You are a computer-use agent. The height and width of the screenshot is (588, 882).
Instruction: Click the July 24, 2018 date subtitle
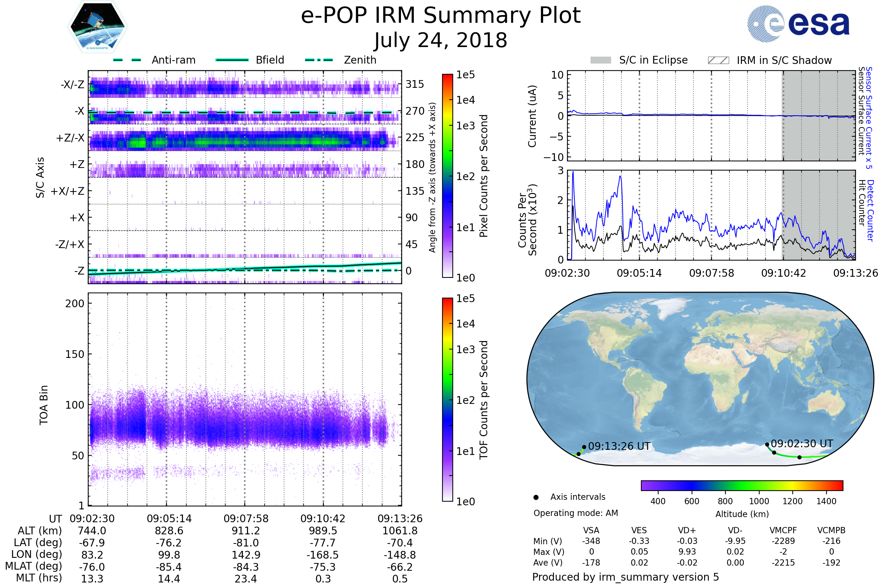point(441,40)
